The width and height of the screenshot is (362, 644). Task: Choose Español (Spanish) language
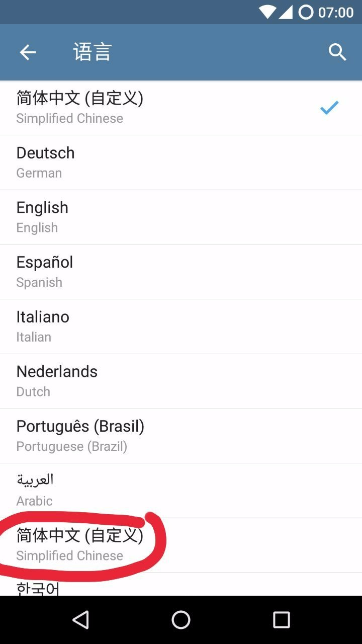click(x=181, y=272)
